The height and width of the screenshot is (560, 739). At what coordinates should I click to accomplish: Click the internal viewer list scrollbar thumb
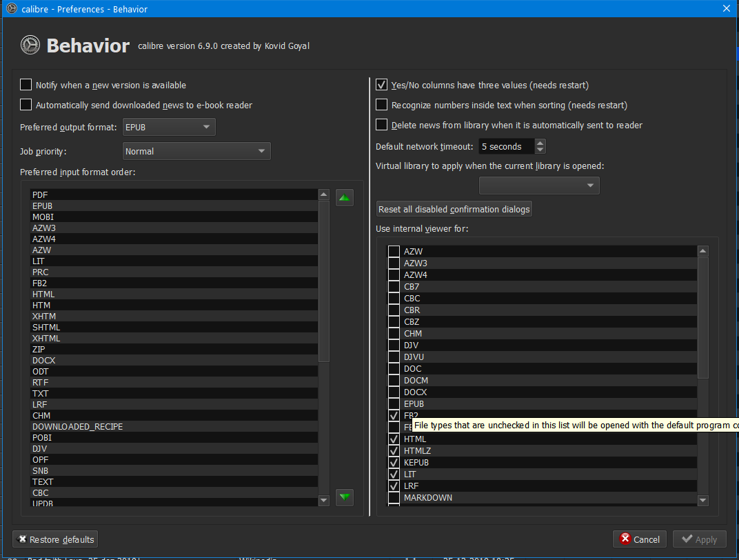(x=702, y=317)
